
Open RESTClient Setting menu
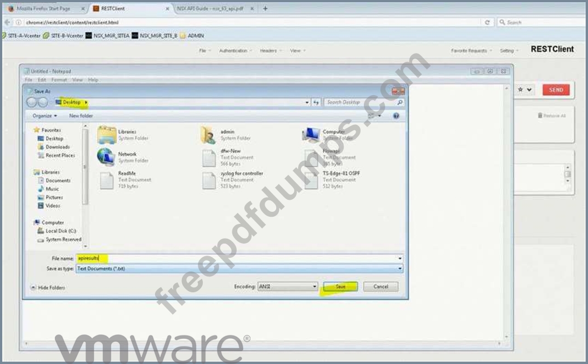tap(509, 50)
